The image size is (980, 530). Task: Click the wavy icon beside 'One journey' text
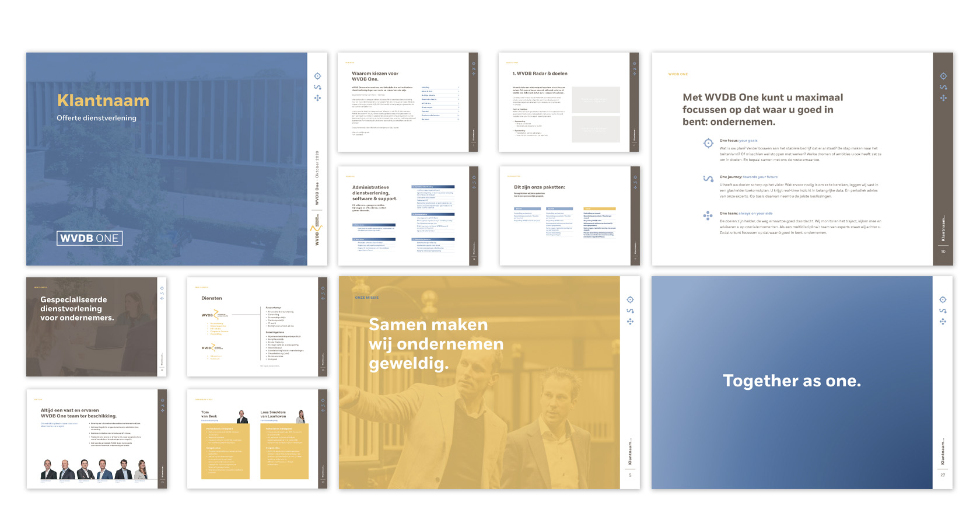pos(708,179)
